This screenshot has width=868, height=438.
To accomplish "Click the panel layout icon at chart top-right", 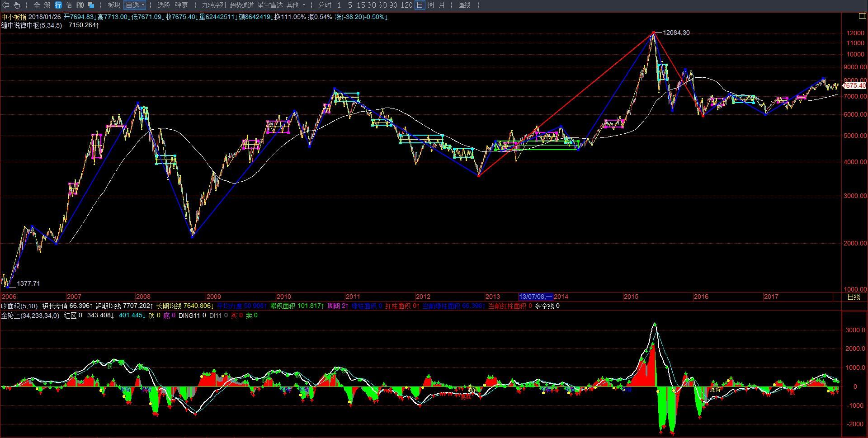I will [x=862, y=16].
